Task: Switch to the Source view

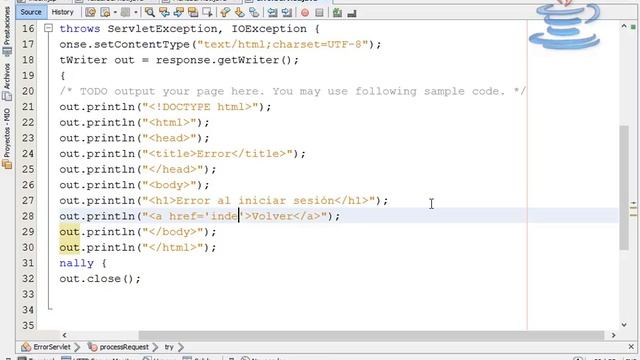Action: 31,12
